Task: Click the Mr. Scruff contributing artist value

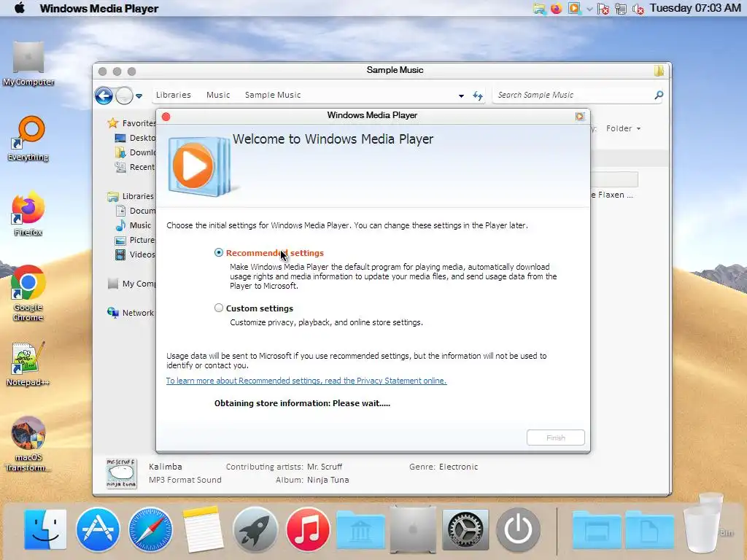Action: 325,467
